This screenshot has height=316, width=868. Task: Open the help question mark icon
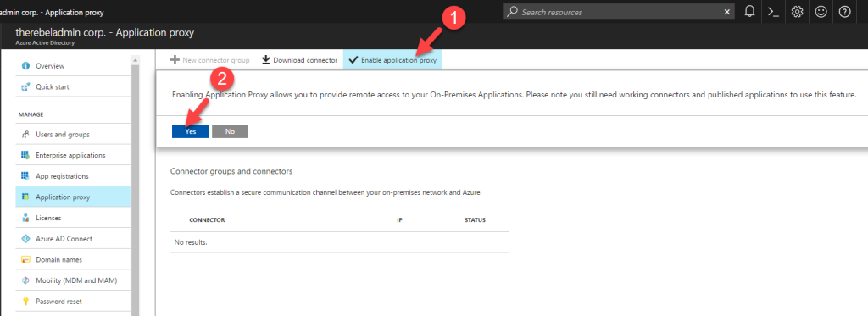[845, 12]
